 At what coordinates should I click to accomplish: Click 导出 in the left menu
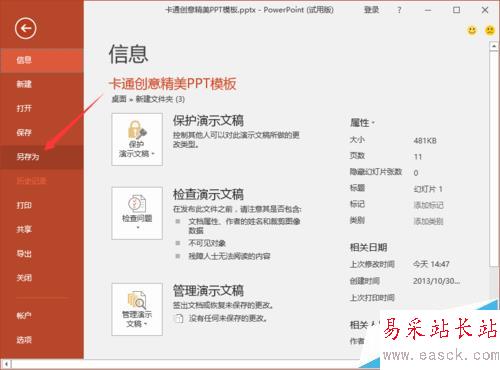[42, 254]
